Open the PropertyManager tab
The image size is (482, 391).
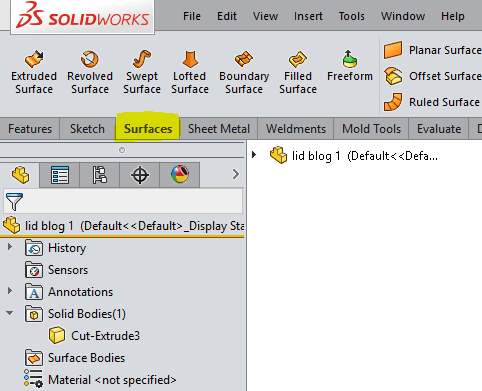pos(60,175)
